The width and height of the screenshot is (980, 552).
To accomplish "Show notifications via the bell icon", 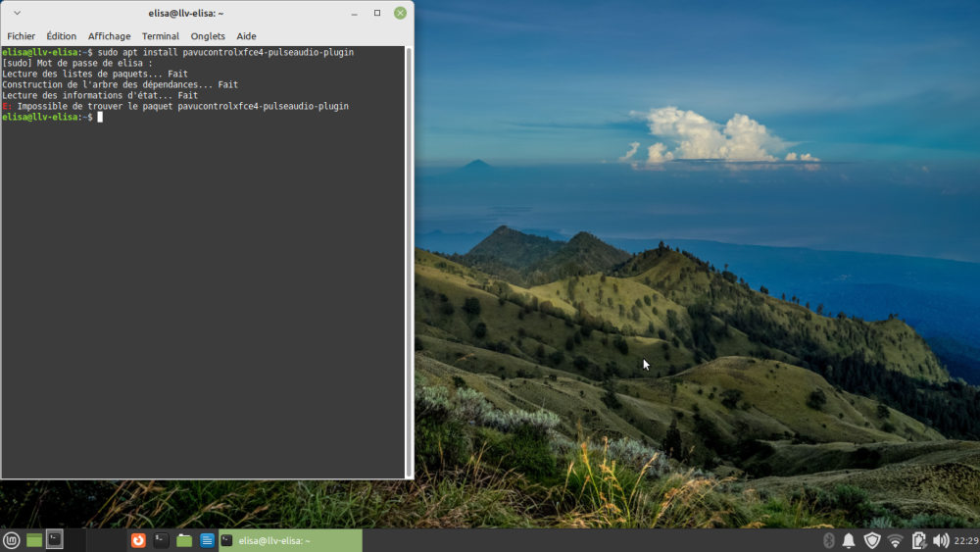I will (x=849, y=540).
